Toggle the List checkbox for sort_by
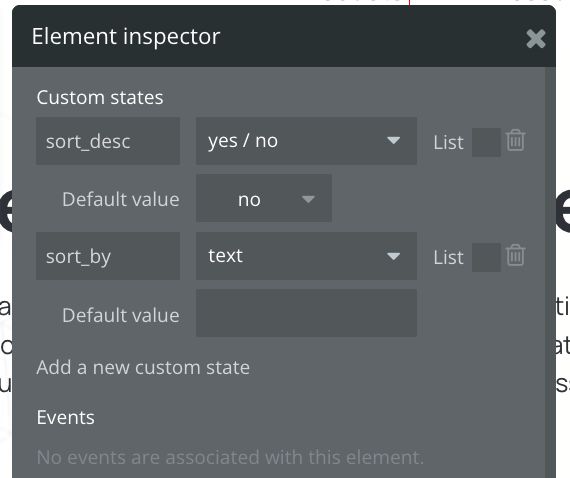 coord(486,257)
